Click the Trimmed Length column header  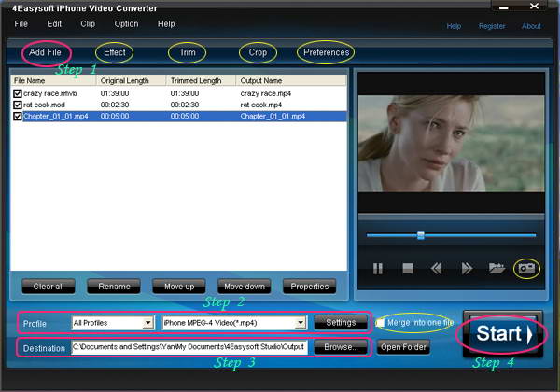201,80
